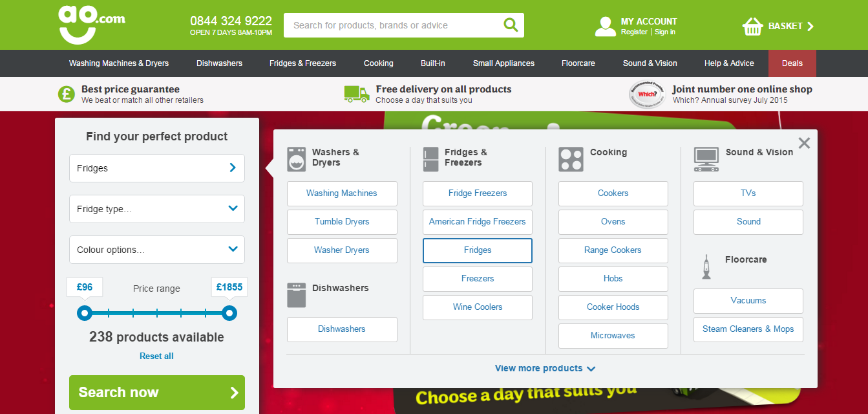Click the green delivery truck icon
Screen dimensions: 868x414
tap(357, 94)
